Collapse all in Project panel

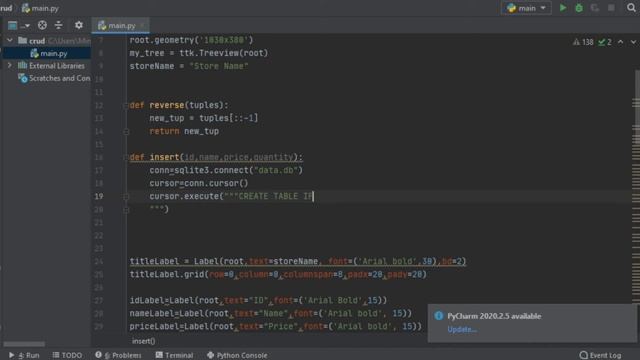[58, 25]
